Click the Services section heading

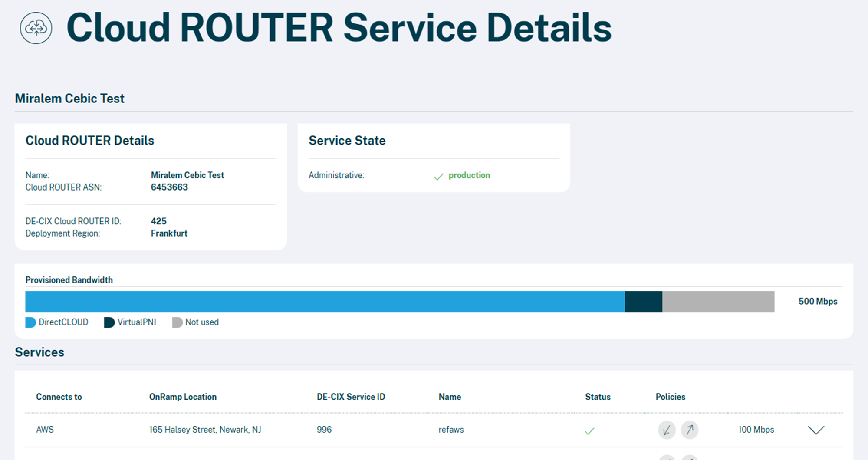39,352
